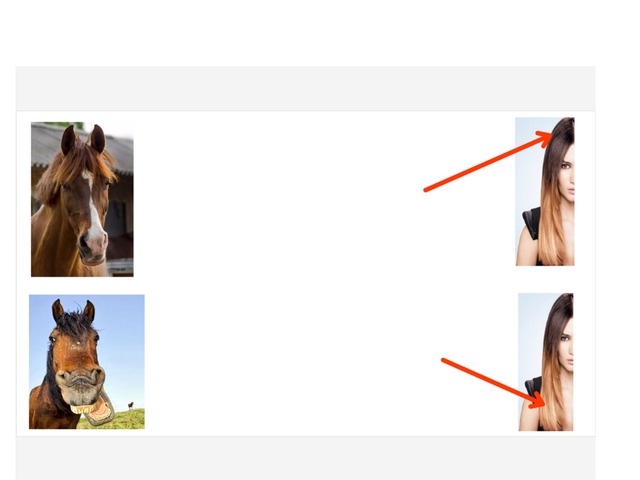This screenshot has height=480, width=640.
Task: Click the grey footer bar below the images
Action: [x=305, y=458]
